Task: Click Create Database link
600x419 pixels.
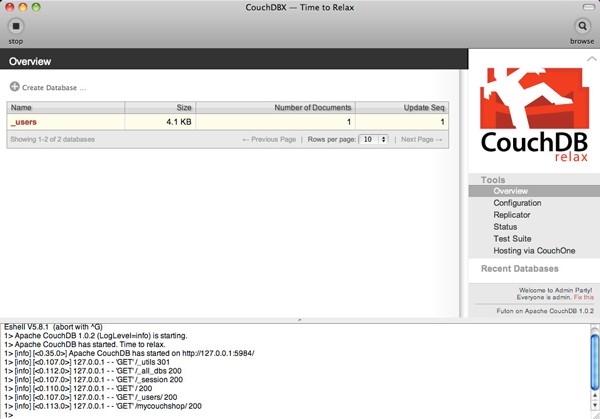Action: (54, 88)
